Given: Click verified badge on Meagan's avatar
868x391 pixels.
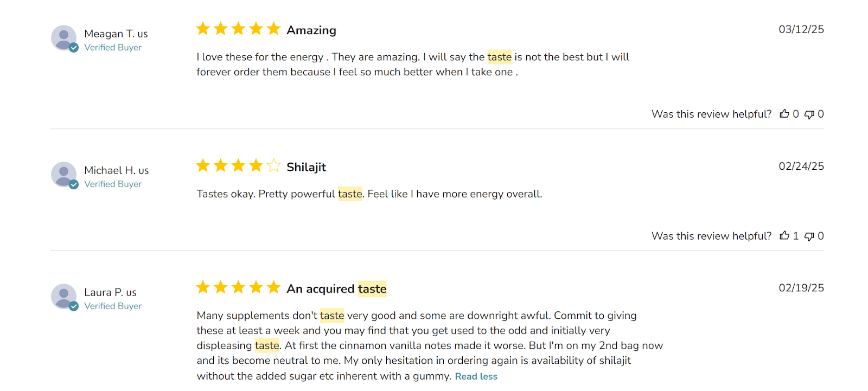Looking at the screenshot, I should tap(74, 48).
